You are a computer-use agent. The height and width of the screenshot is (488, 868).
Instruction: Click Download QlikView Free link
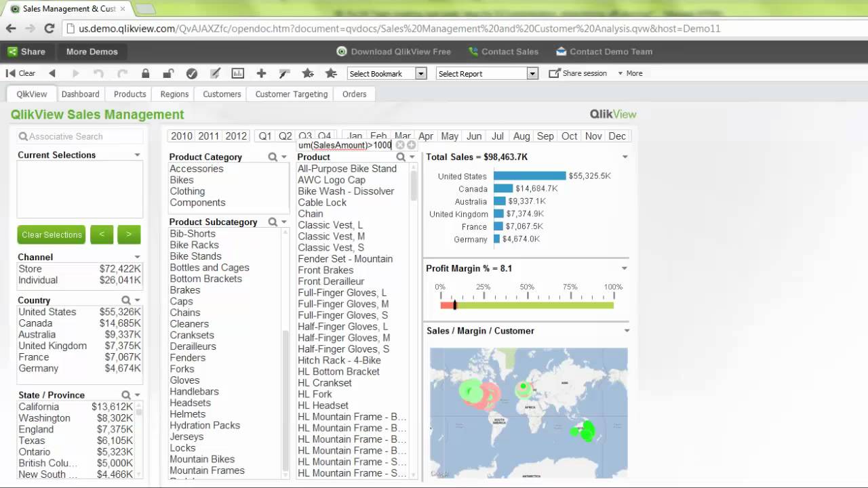[394, 52]
